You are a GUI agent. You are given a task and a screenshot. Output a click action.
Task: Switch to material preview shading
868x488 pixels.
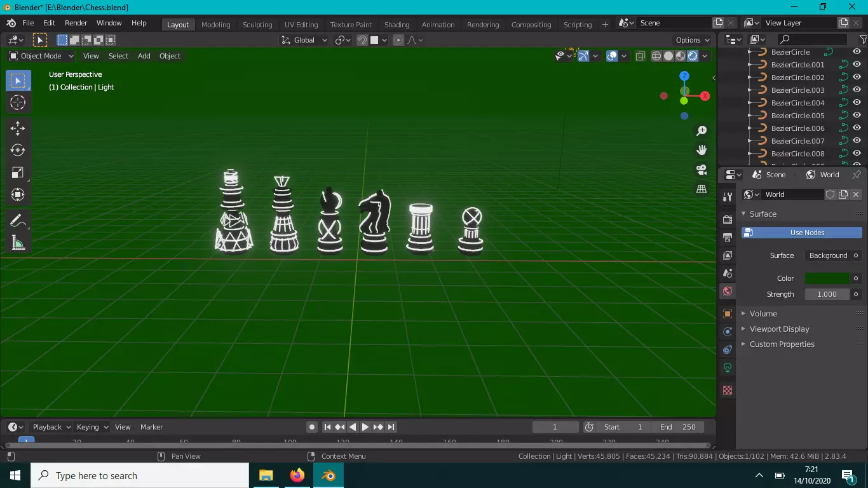(x=681, y=56)
